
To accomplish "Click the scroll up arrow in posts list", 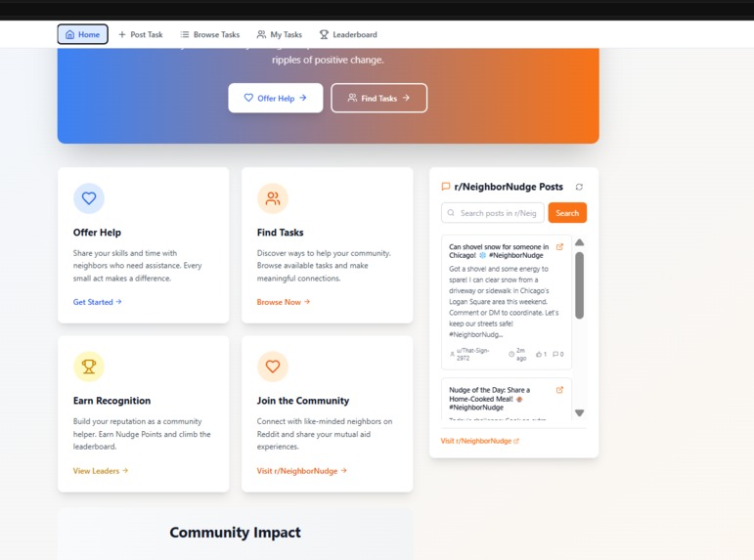I will [580, 242].
